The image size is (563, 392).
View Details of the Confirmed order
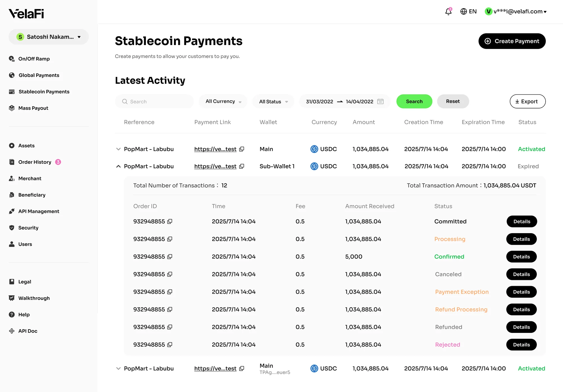(x=521, y=257)
